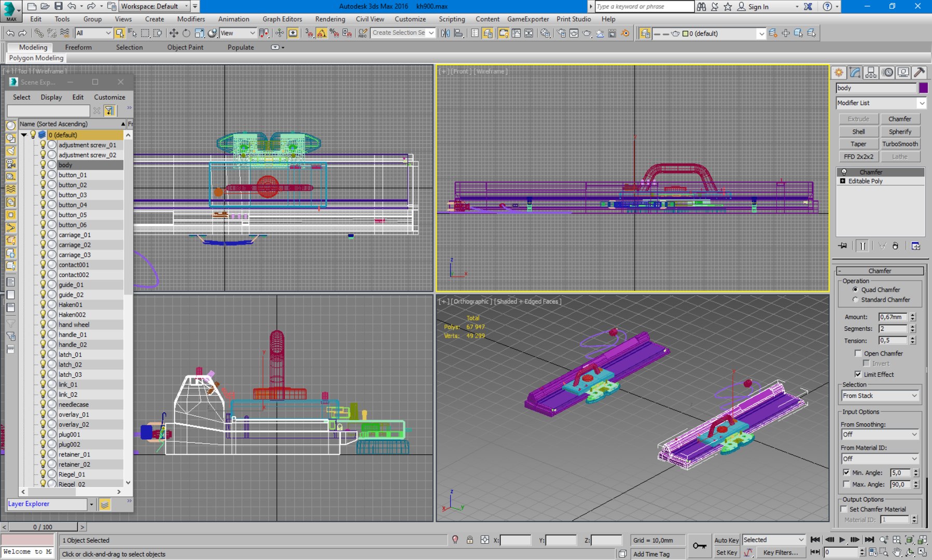Enable Set Chamfer Material checkbox

point(844,509)
